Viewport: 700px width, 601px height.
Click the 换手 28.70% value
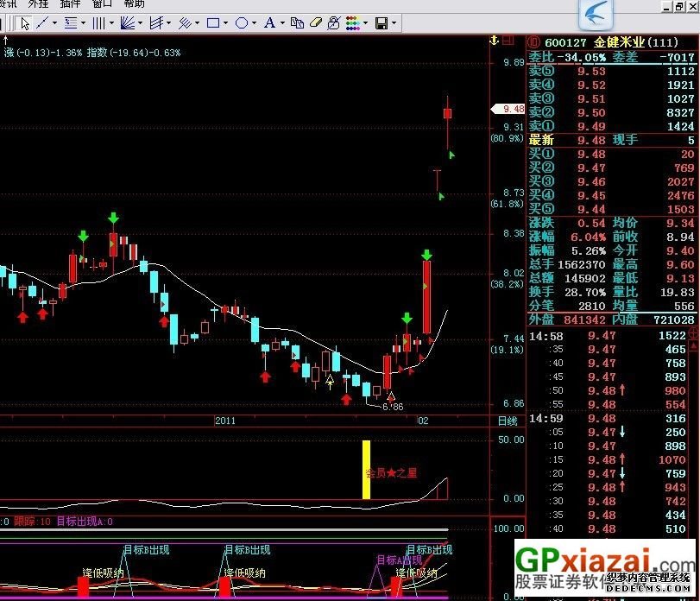[x=585, y=292]
